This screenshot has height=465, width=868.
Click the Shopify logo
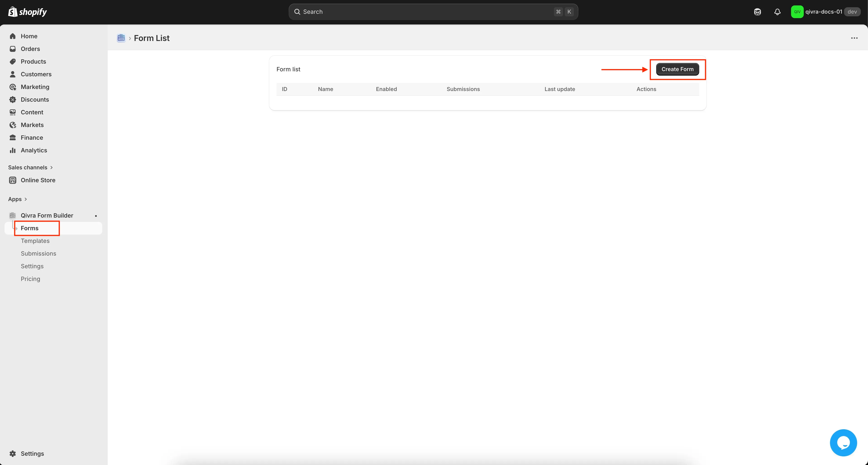coord(27,12)
